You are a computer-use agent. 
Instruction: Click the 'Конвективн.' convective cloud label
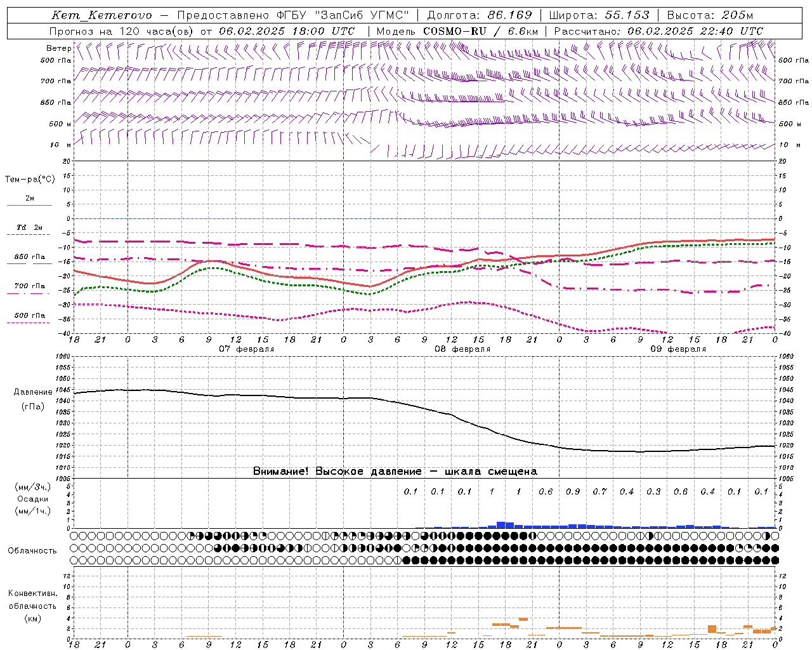coord(33,594)
